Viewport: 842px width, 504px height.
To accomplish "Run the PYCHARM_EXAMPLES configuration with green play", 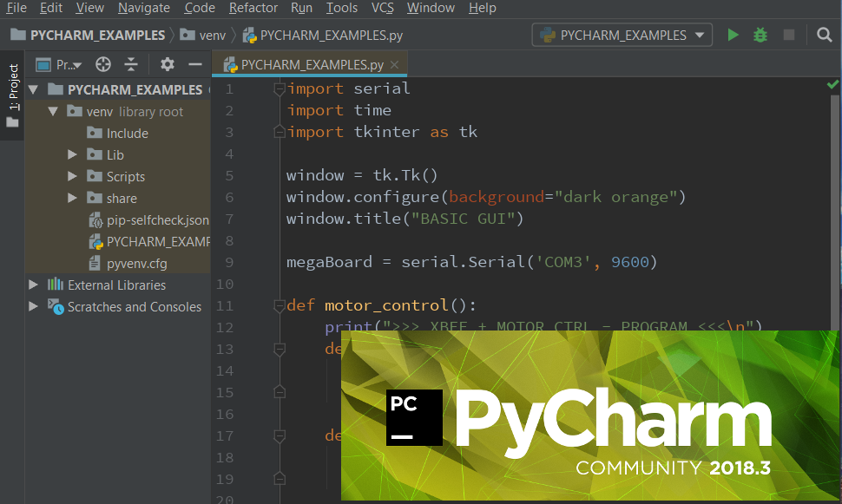I will pyautogui.click(x=733, y=35).
